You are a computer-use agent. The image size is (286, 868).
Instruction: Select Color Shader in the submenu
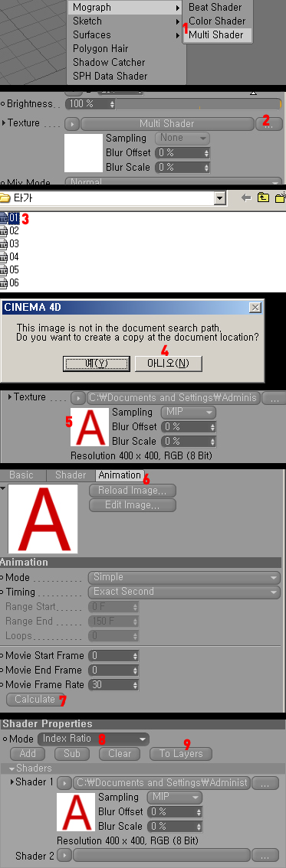[x=217, y=21]
